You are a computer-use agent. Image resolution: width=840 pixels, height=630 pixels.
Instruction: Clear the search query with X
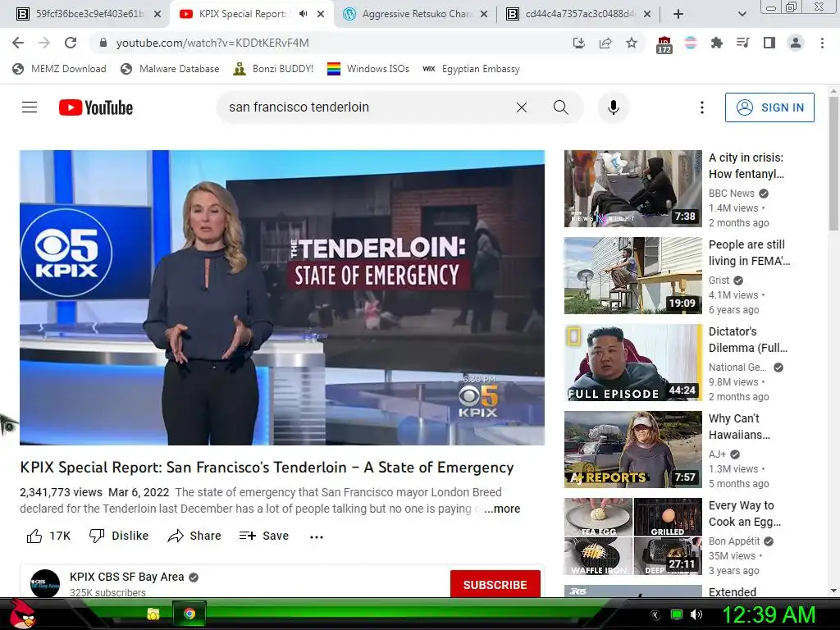522,107
